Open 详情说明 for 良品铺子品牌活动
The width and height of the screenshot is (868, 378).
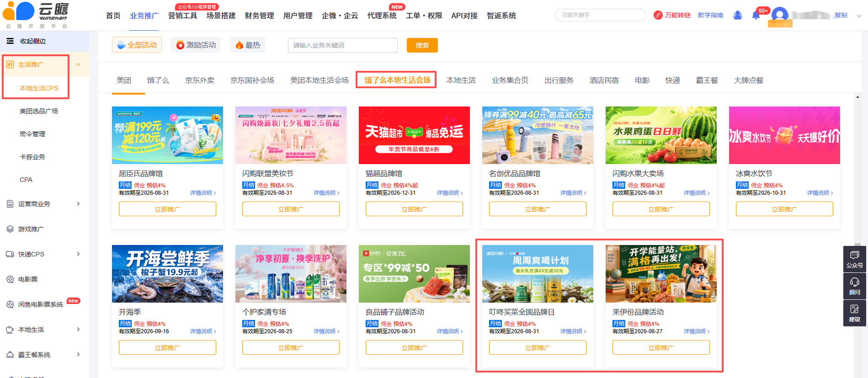pos(450,331)
